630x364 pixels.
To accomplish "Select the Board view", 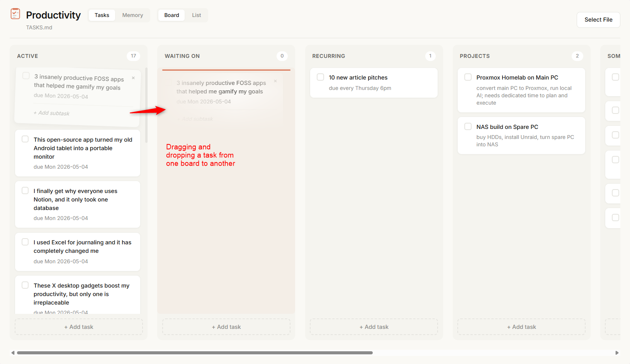I will point(172,15).
